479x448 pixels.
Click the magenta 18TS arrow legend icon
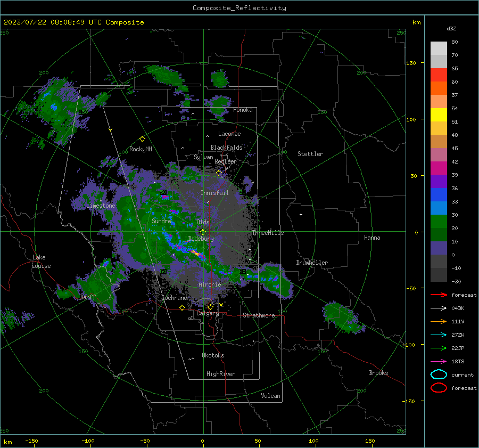[x=439, y=362]
